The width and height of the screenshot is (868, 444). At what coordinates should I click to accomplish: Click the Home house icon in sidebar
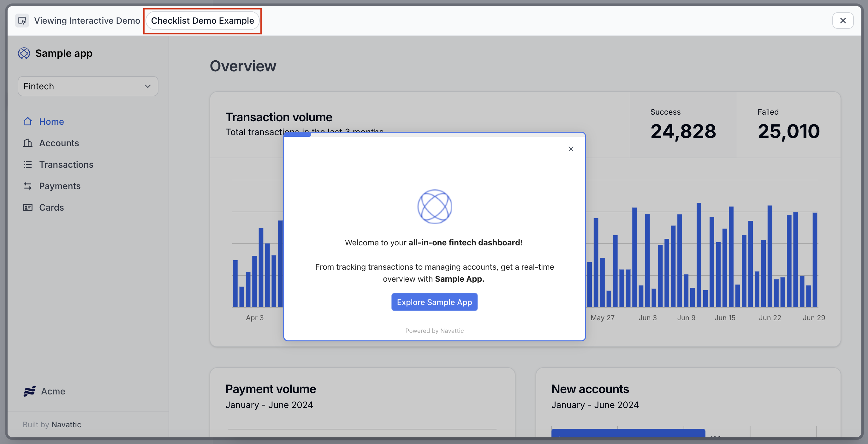(28, 121)
